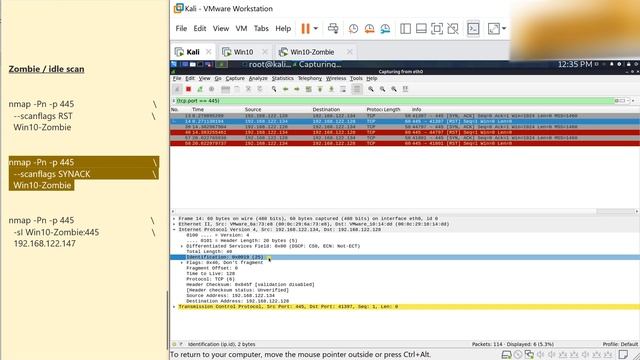640x360 pixels.
Task: Switch to the Win10-Zombie VM tab
Action: click(x=312, y=52)
